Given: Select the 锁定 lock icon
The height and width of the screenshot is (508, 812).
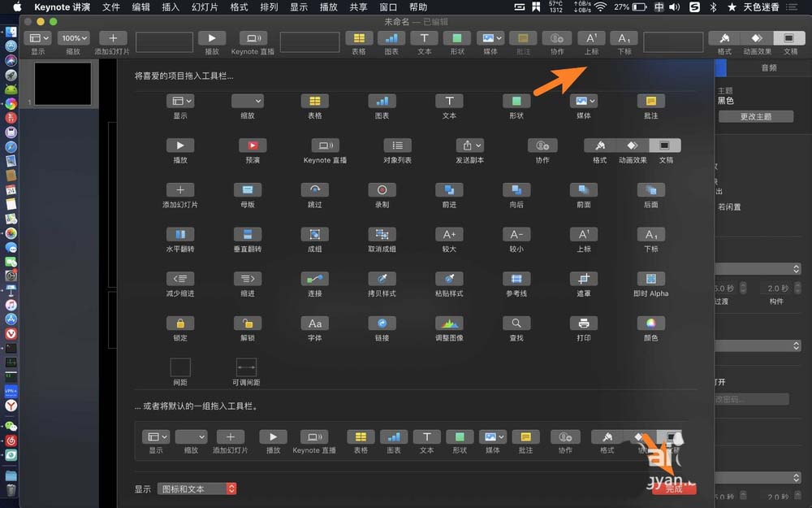Looking at the screenshot, I should pos(180,323).
